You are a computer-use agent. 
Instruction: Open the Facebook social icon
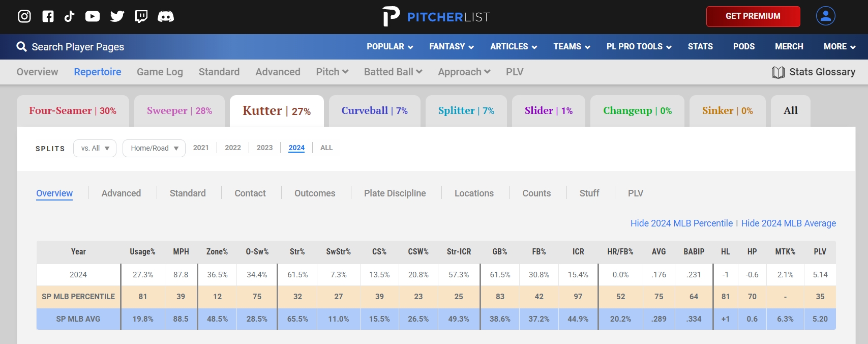click(48, 16)
